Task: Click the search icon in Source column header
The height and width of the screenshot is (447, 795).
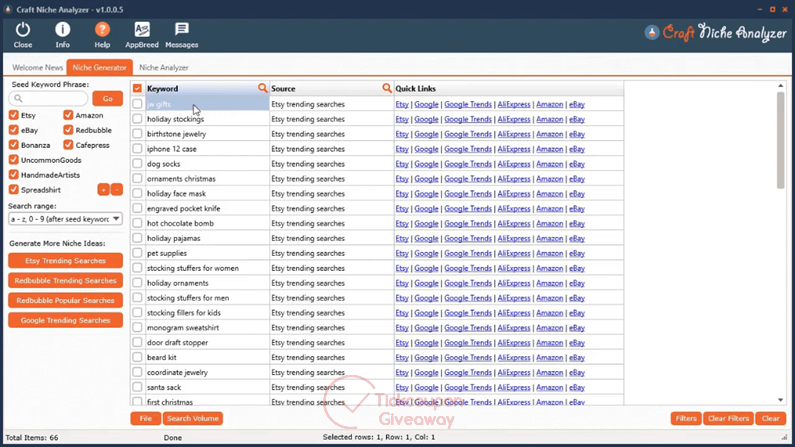Action: (x=387, y=88)
